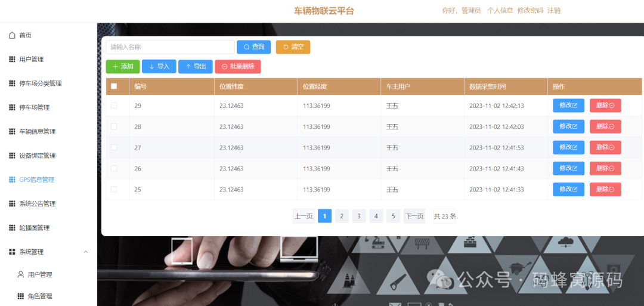644x306 pixels.
Task: Edit row 25 with 修改 button
Action: [x=568, y=189]
